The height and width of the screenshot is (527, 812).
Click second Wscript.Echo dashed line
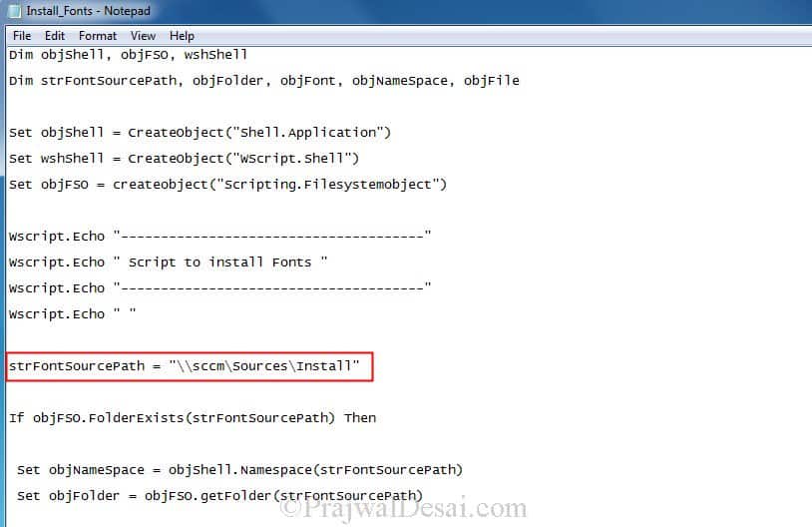(x=220, y=288)
